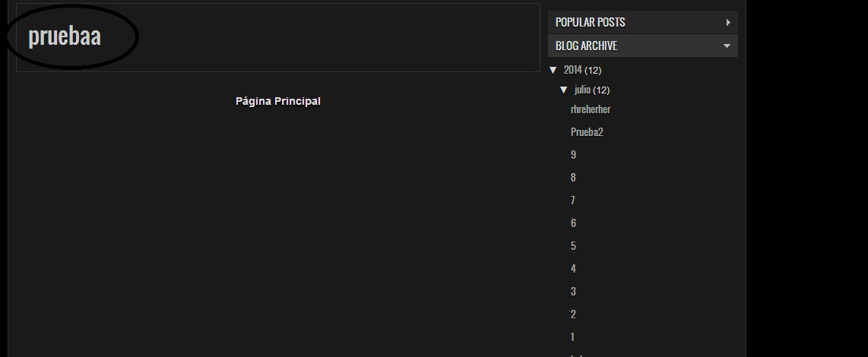The image size is (868, 357).
Task: Click the 2014 year archive link
Action: click(573, 71)
